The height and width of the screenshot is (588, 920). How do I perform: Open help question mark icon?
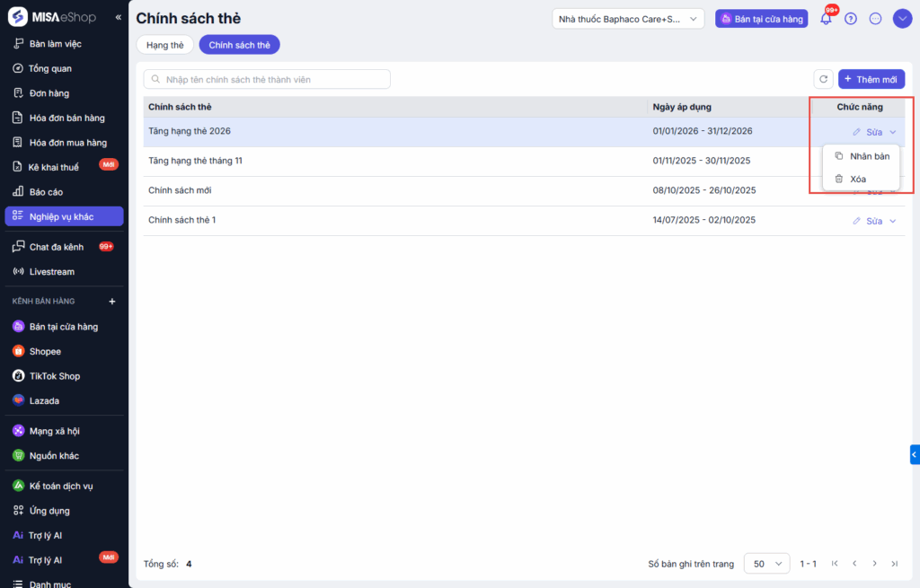pos(850,19)
